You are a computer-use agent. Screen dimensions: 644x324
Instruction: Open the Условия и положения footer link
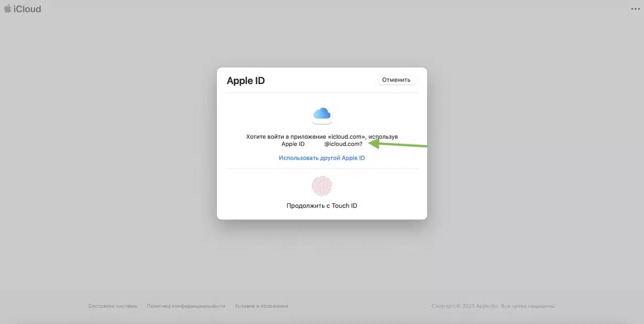pos(261,306)
